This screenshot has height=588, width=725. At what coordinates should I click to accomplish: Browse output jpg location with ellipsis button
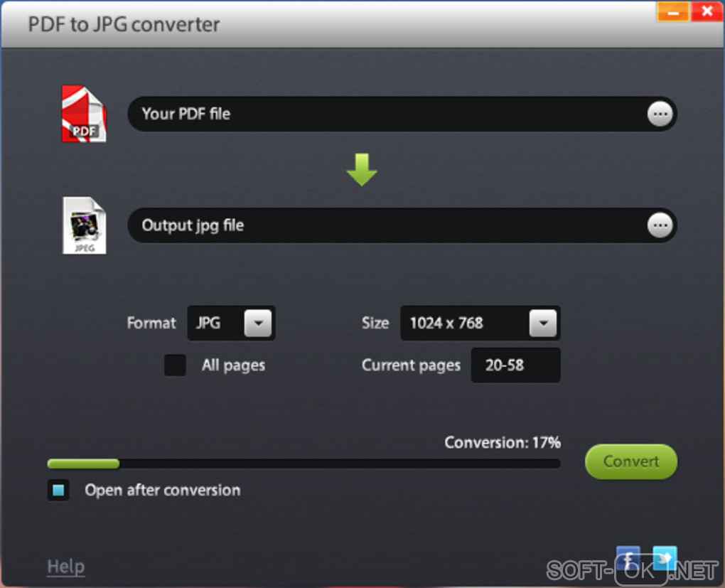(x=660, y=226)
